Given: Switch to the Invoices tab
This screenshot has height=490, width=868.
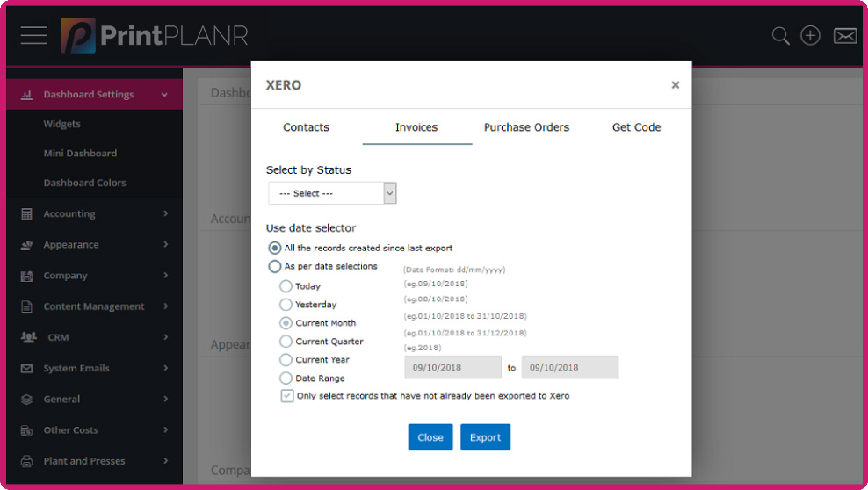Looking at the screenshot, I should 416,127.
